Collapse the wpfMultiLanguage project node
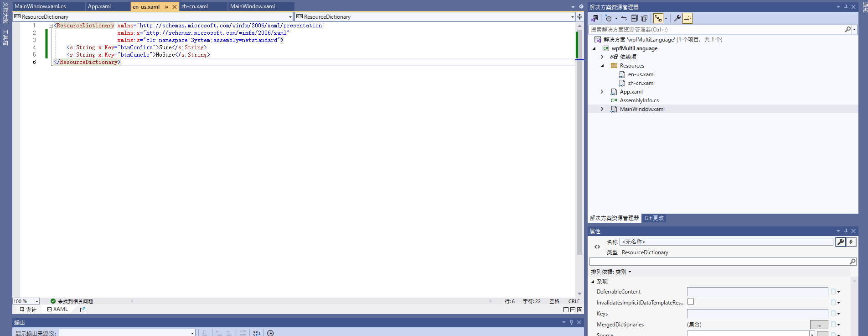Image resolution: width=868 pixels, height=336 pixels. tap(594, 48)
